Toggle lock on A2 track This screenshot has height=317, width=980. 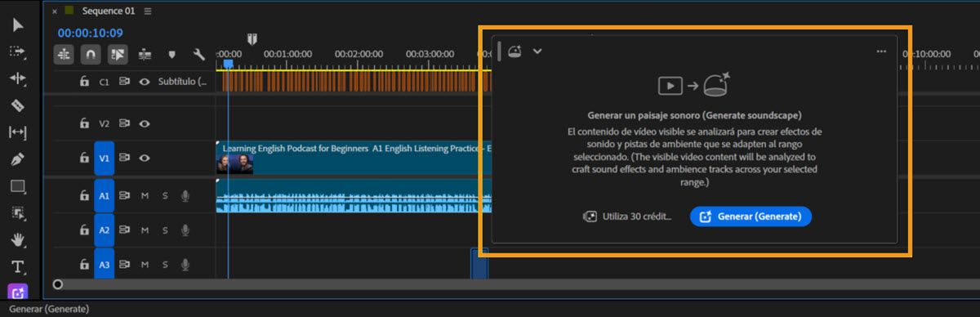click(83, 230)
